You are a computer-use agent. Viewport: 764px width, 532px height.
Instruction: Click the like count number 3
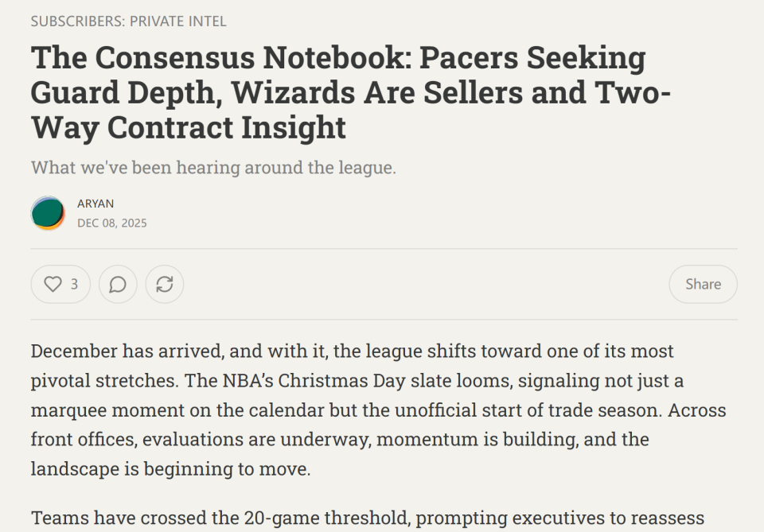click(74, 284)
